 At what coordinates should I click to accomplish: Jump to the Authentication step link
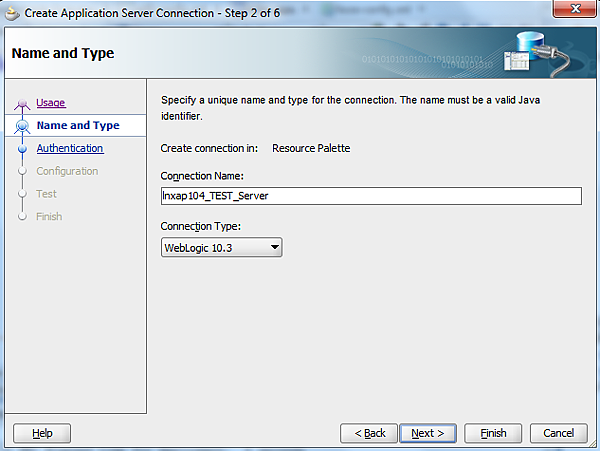(x=69, y=148)
